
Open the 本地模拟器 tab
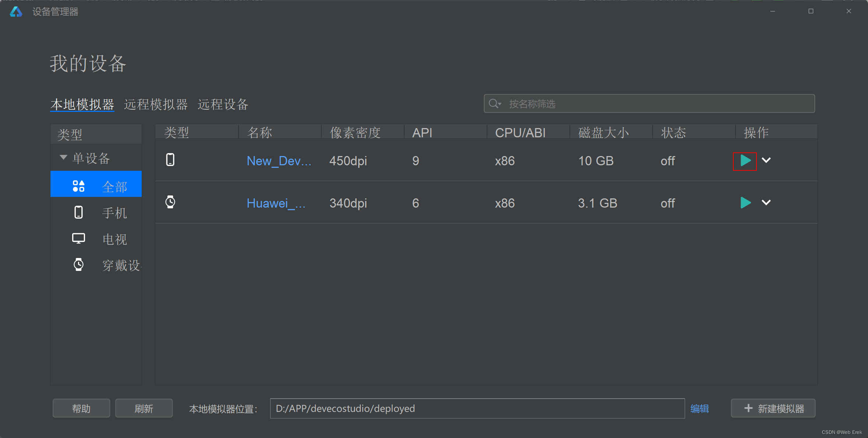point(82,105)
